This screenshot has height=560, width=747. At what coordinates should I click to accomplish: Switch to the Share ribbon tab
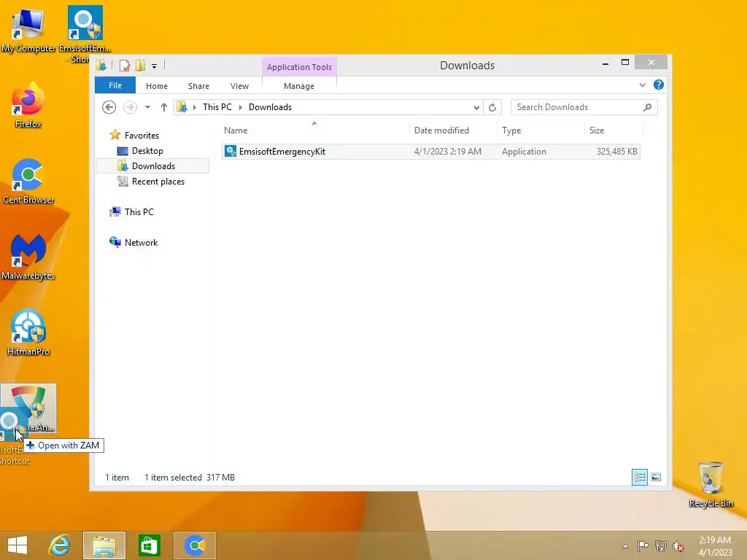tap(198, 86)
